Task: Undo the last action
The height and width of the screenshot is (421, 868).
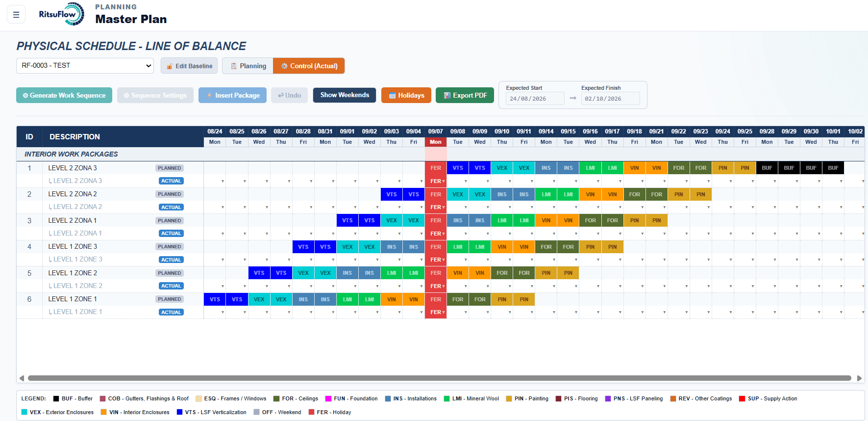Action: coord(289,95)
